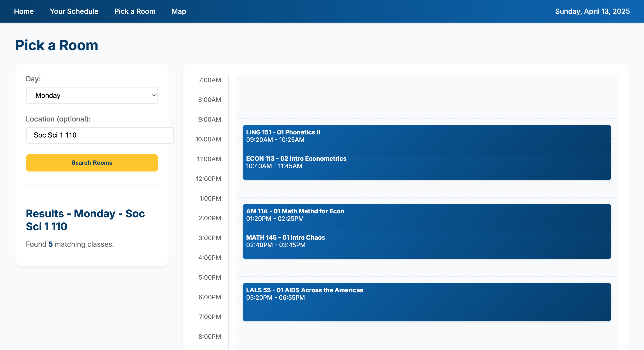
Task: Click the 8:00PM time label
Action: [209, 336]
